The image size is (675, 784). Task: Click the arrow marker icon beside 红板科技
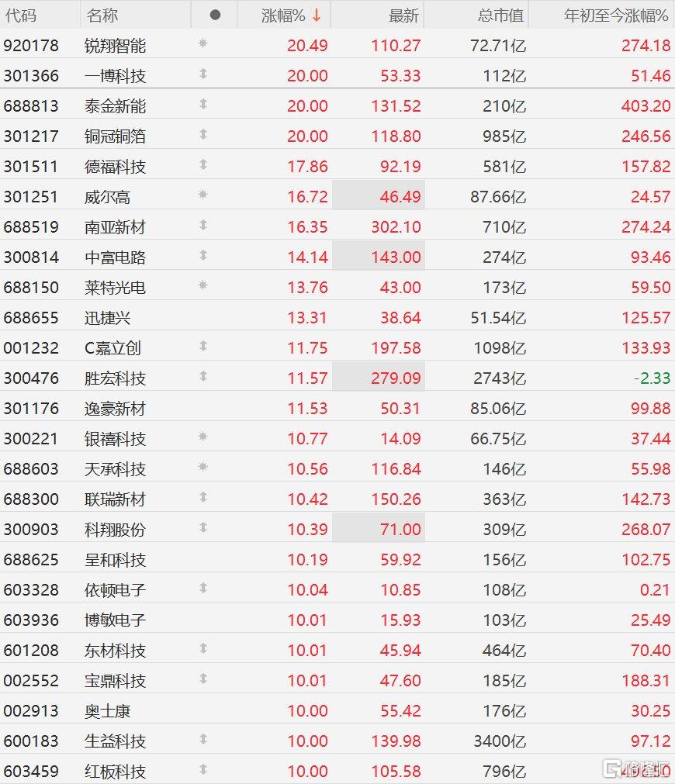coord(202,769)
